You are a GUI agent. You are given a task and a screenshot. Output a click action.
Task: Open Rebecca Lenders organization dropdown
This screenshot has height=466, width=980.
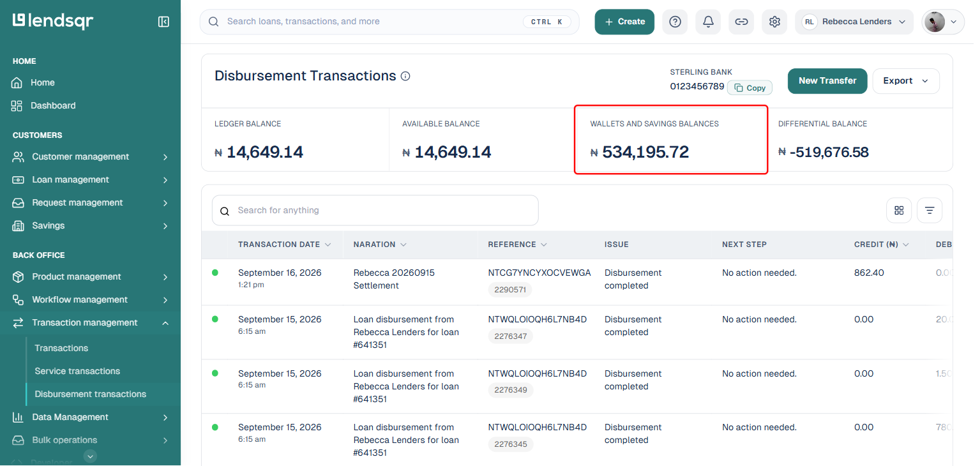pyautogui.click(x=854, y=22)
